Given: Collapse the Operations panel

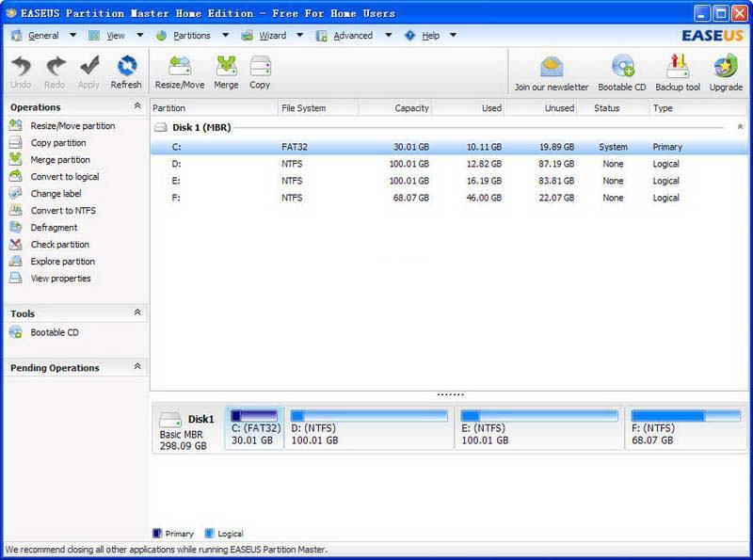Looking at the screenshot, I should point(137,107).
